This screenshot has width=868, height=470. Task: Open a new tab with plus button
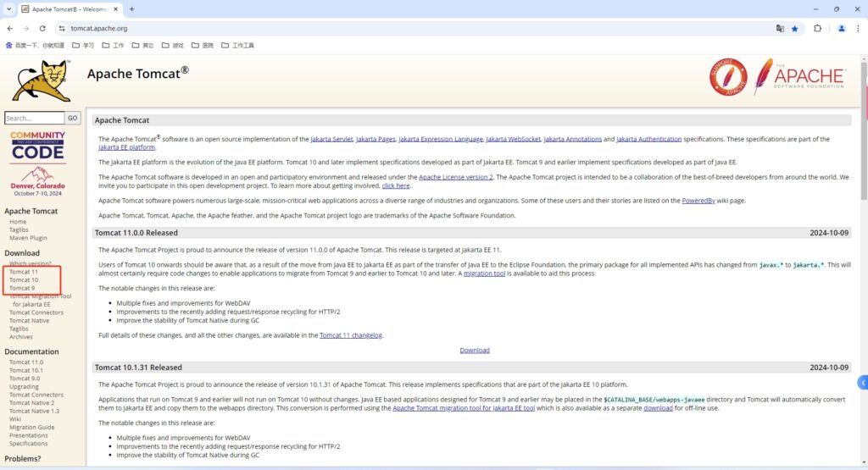131,8
